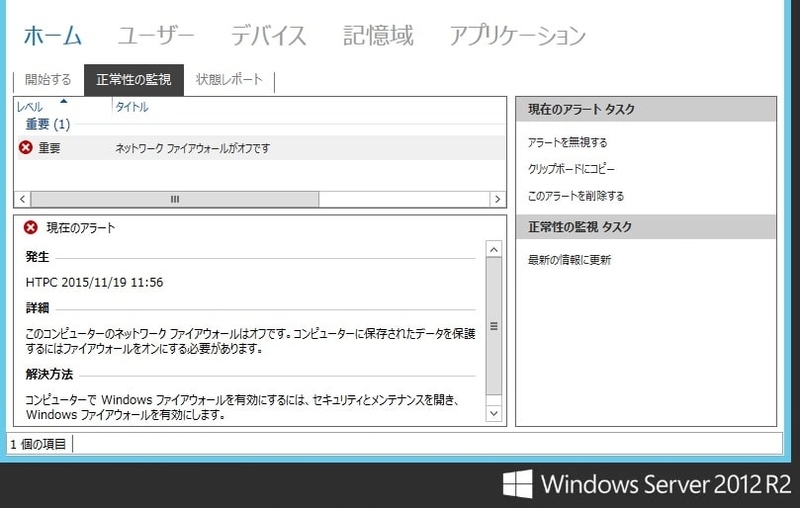Go to the デバイス section
The width and height of the screenshot is (800, 508).
coord(268,36)
